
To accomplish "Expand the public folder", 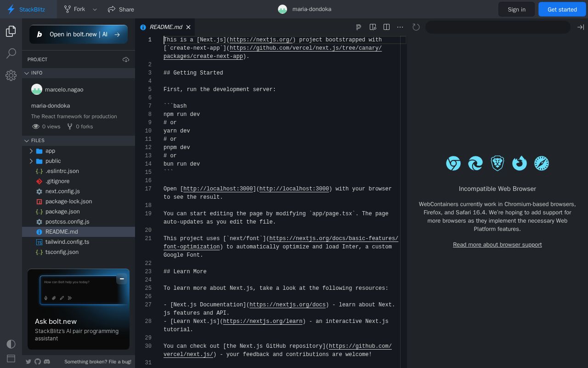I will coord(79,161).
